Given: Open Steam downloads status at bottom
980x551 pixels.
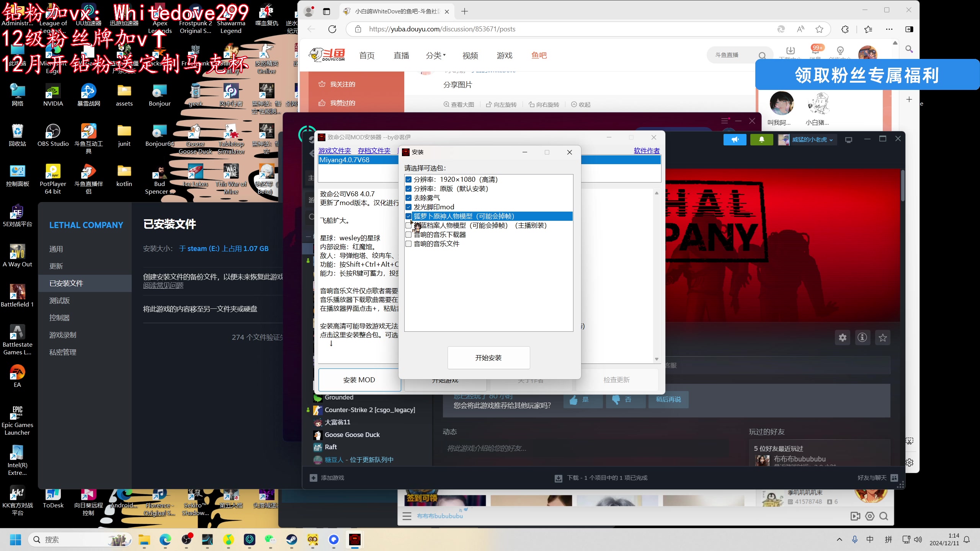Looking at the screenshot, I should [601, 478].
